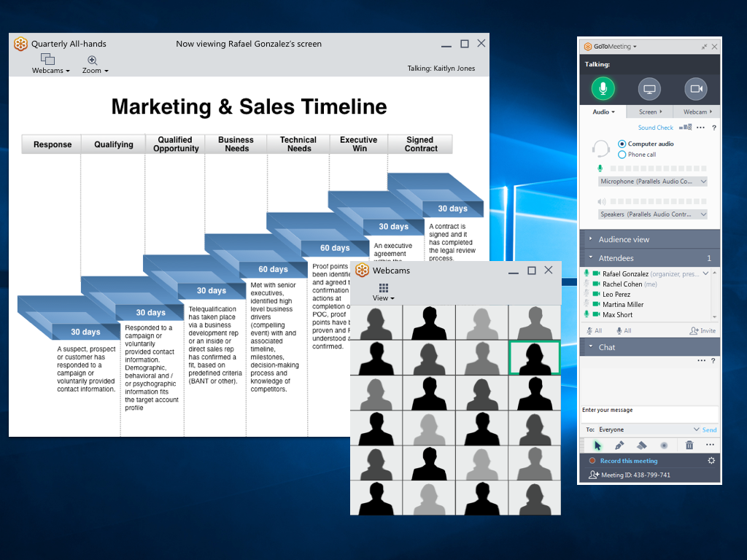The image size is (747, 560).
Task: Click the trash icon to erase drawings
Action: [x=689, y=446]
